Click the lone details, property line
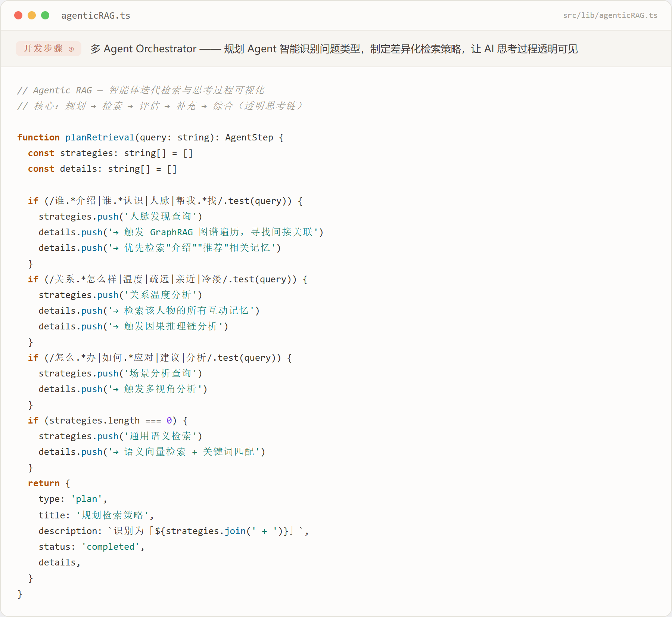This screenshot has width=672, height=617. coord(60,562)
